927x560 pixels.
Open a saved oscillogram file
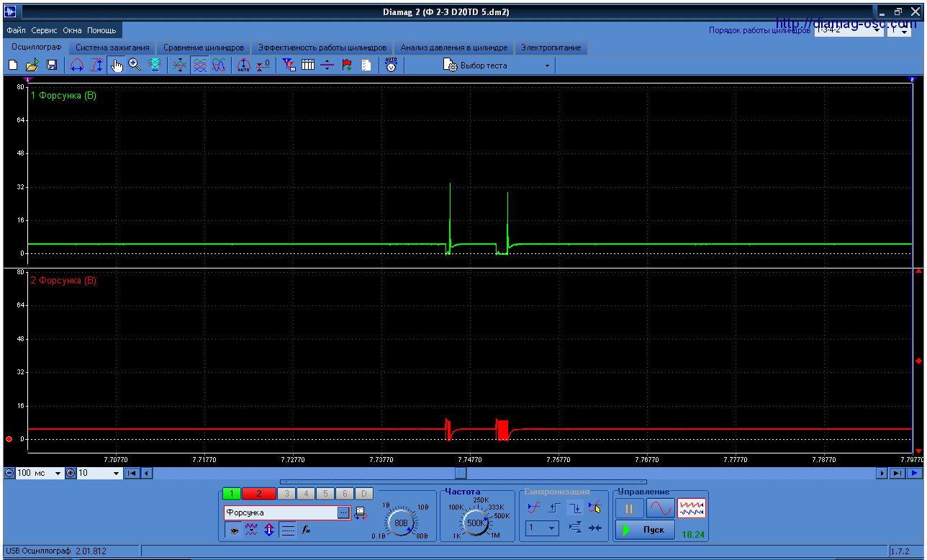pos(32,66)
